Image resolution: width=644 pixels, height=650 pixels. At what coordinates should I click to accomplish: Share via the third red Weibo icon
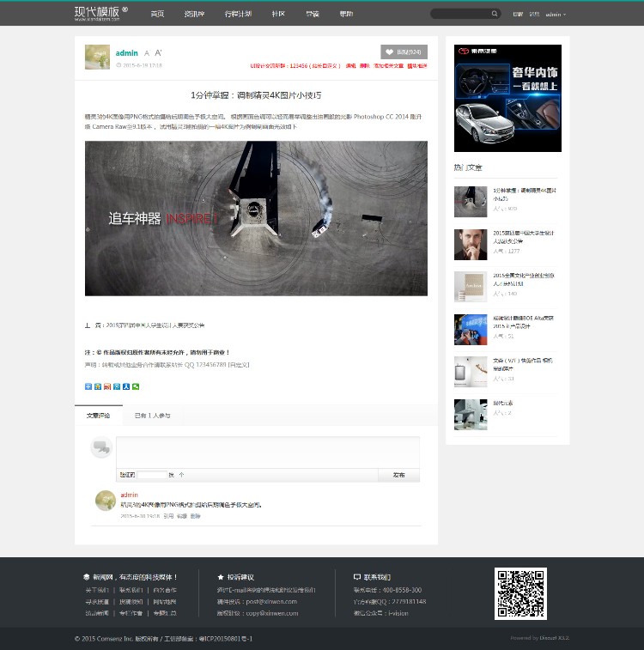coord(107,386)
